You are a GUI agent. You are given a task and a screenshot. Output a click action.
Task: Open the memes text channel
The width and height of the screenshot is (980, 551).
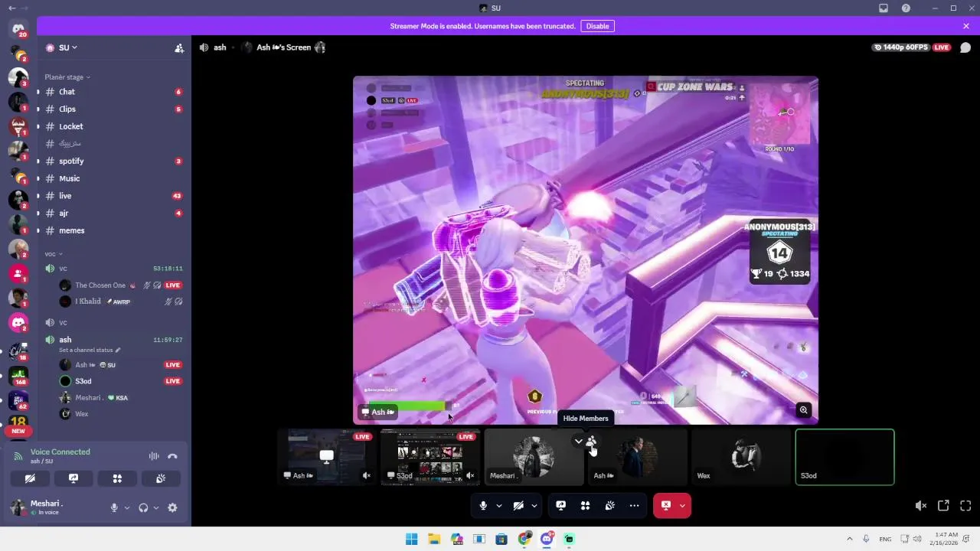113,230
